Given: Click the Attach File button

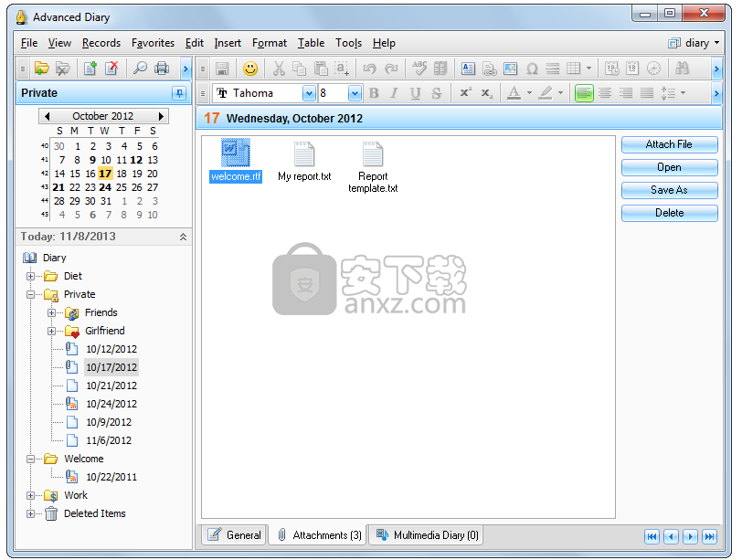Looking at the screenshot, I should coord(669,144).
